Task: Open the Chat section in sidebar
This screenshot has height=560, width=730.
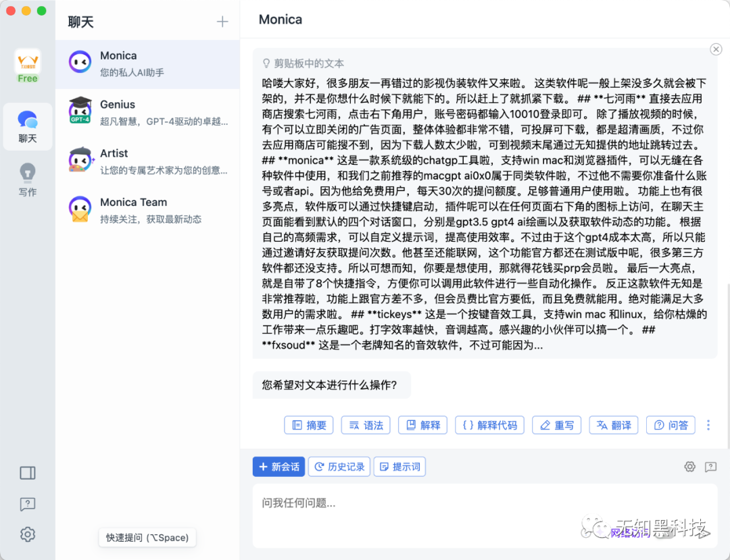Action: [x=28, y=126]
